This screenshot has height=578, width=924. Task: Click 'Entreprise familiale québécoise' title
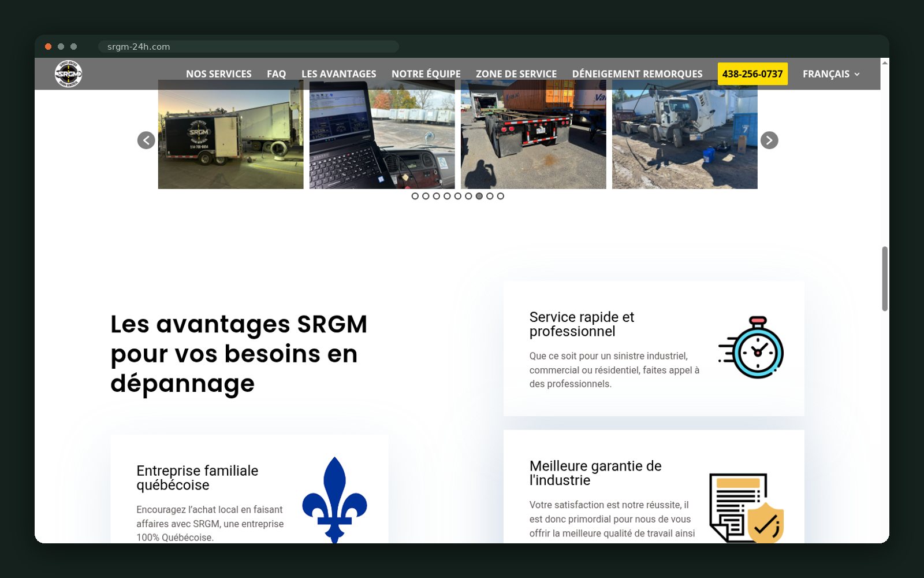click(198, 478)
